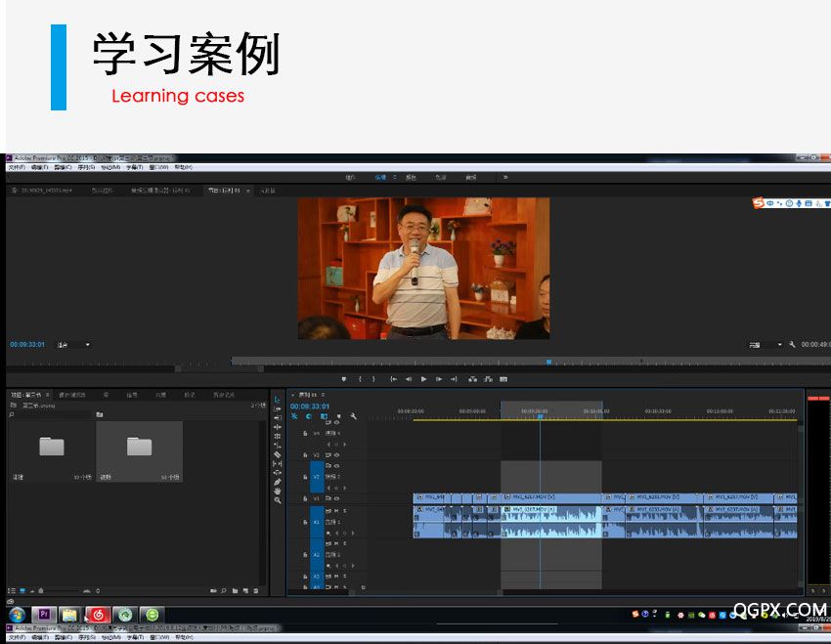Step forward one frame in program monitor

[x=439, y=379]
